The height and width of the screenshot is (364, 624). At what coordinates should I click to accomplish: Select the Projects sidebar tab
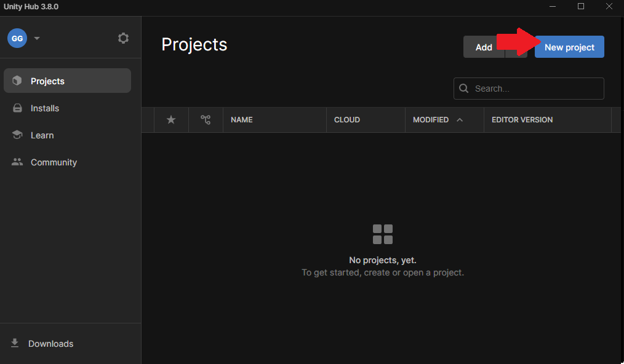(67, 81)
